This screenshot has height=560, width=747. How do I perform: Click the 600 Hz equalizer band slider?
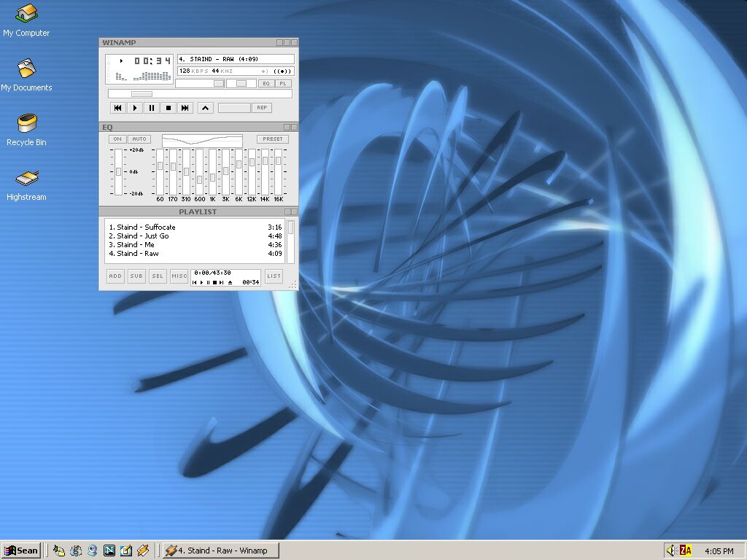click(x=200, y=172)
